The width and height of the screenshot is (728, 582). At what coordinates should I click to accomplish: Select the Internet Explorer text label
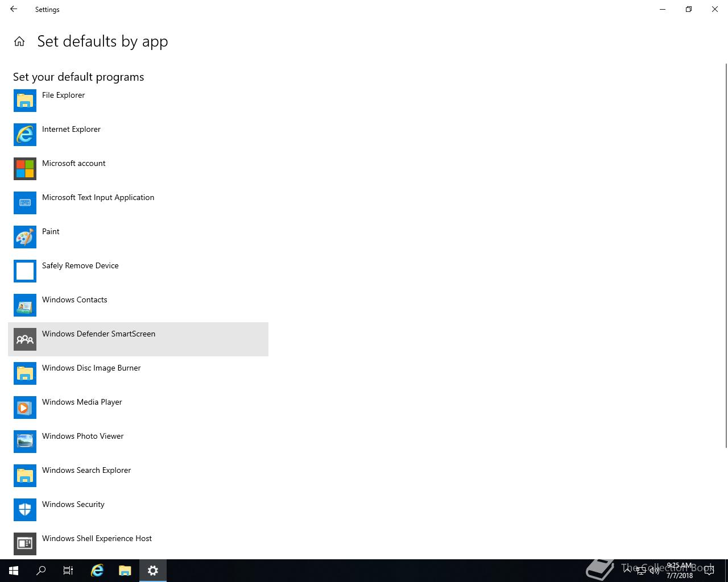(x=71, y=129)
